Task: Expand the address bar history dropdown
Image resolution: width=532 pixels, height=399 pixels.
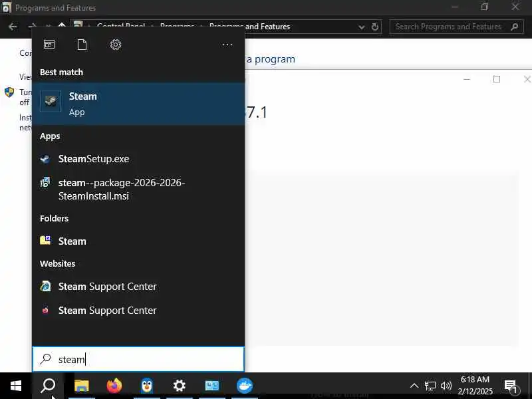Action: 361,27
